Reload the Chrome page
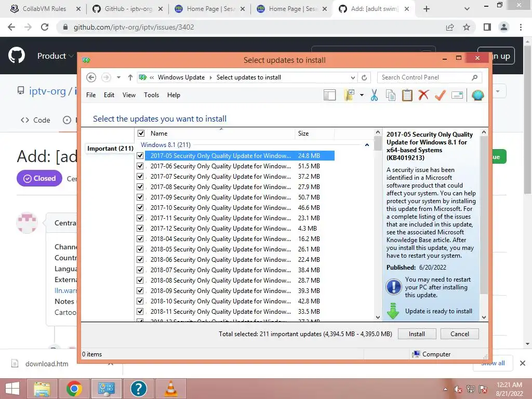 45,27
